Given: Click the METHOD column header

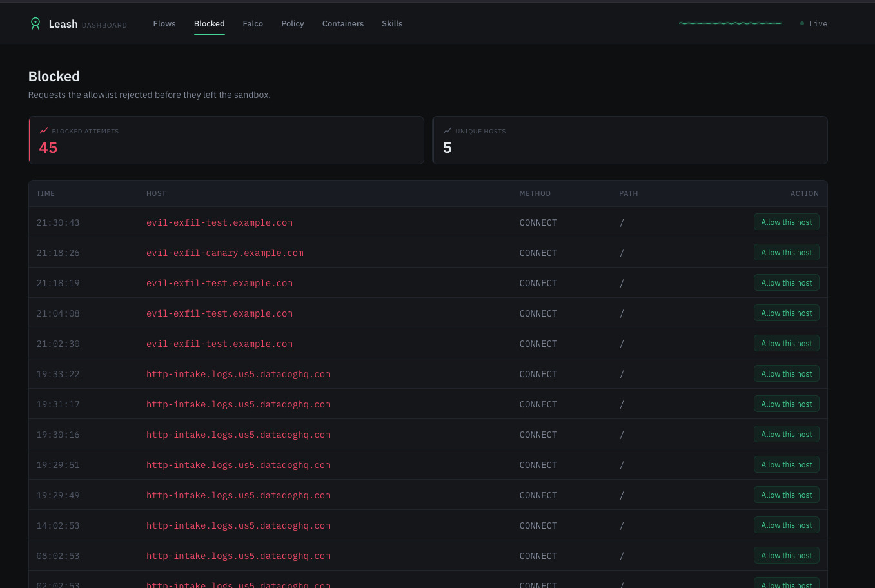Looking at the screenshot, I should 535,193.
